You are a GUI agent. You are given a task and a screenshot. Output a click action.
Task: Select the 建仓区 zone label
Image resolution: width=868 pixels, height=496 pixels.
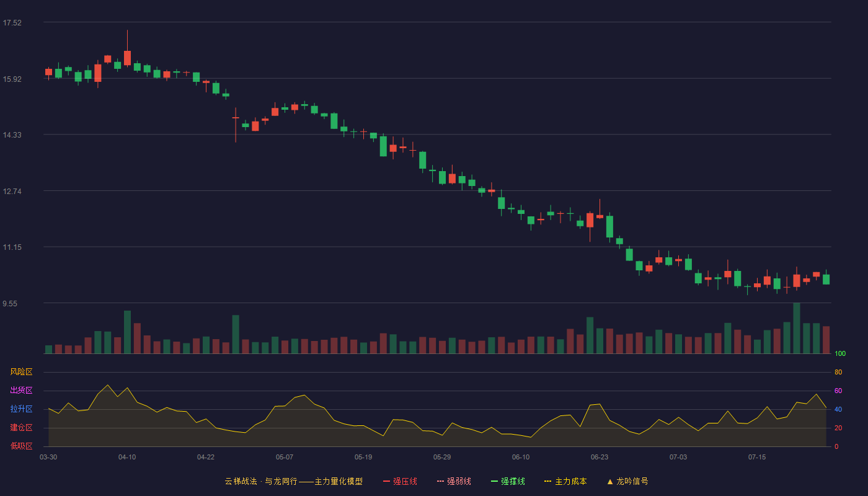[x=21, y=428]
